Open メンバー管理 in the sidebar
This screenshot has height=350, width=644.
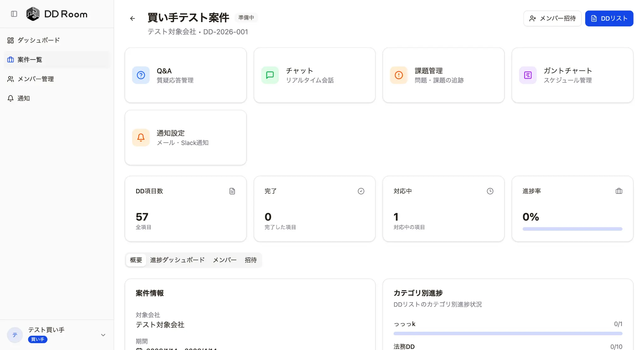[36, 79]
